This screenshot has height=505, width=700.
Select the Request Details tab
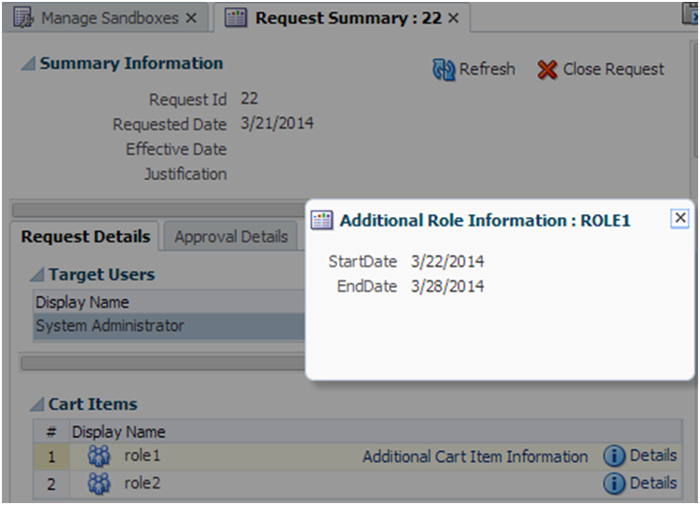86,237
